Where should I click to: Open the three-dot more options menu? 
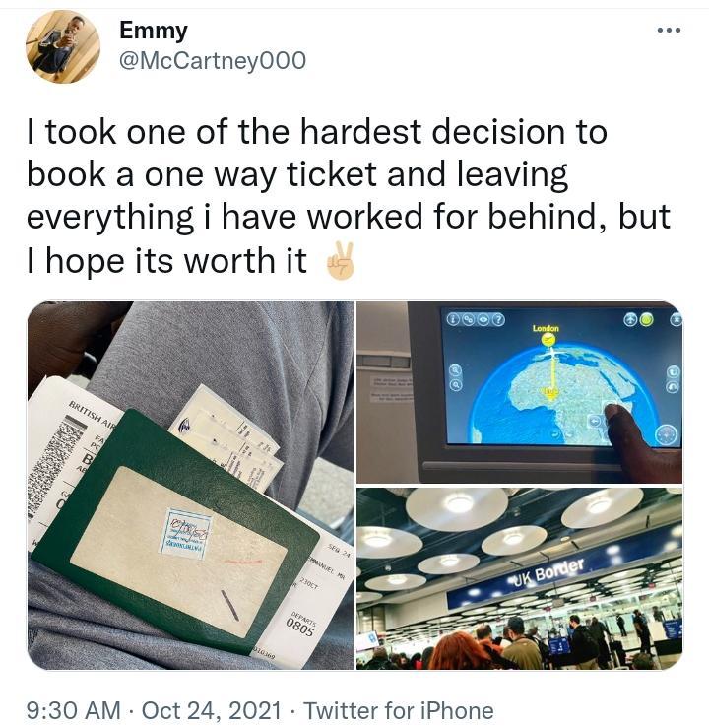click(670, 31)
